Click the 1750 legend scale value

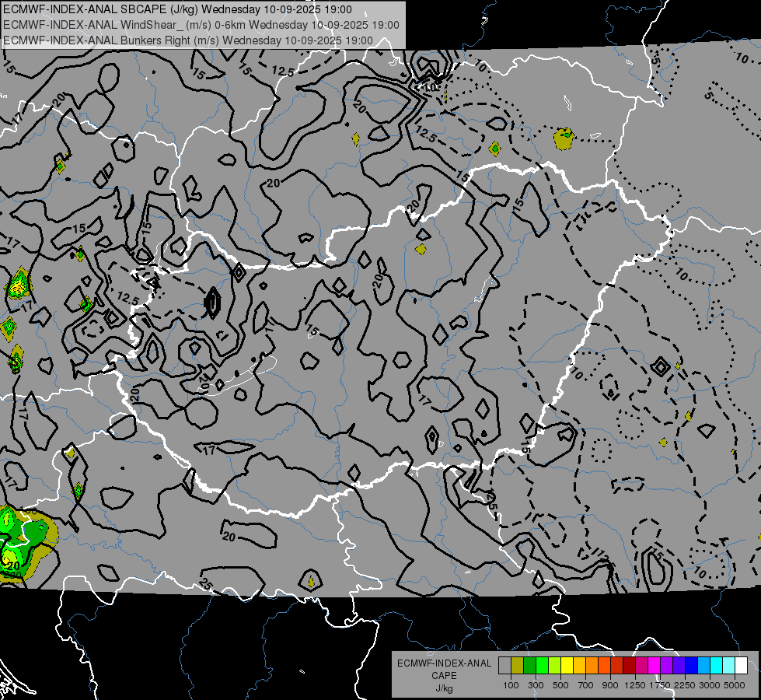[x=660, y=685]
